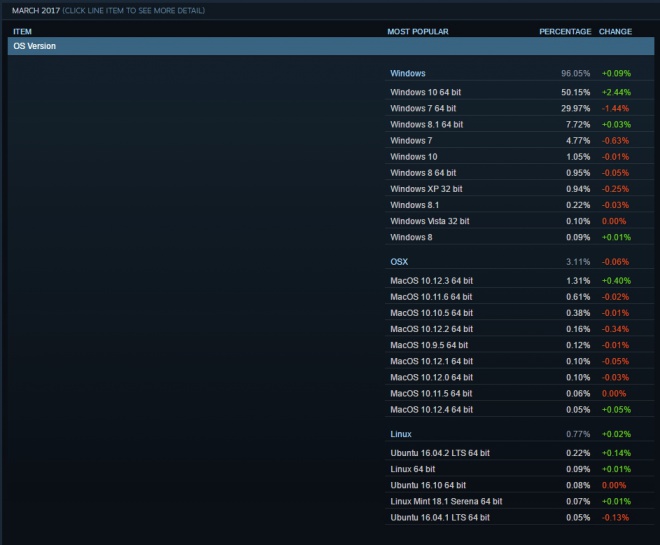The image size is (660, 545).
Task: Click the ITEM column header
Action: 22,32
